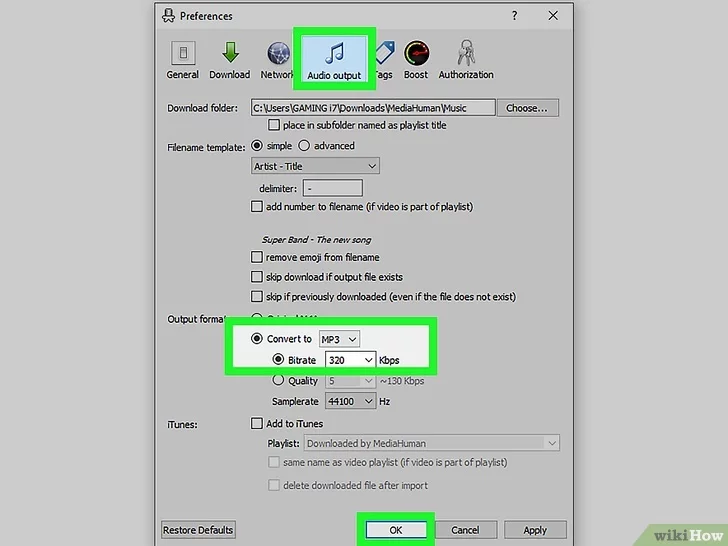The height and width of the screenshot is (546, 728).
Task: Open the Download preferences tab
Action: point(229,60)
